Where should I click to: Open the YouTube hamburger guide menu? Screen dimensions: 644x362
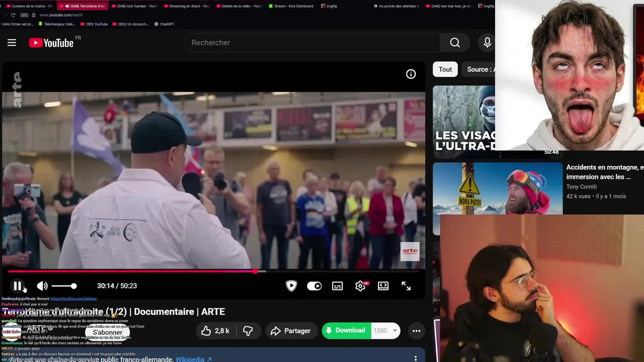click(12, 43)
